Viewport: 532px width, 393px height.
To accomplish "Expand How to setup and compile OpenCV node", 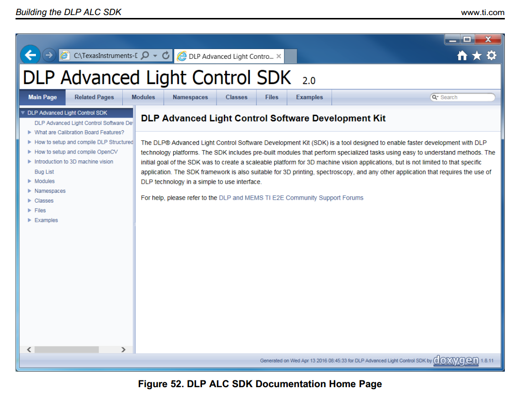I will [x=30, y=152].
